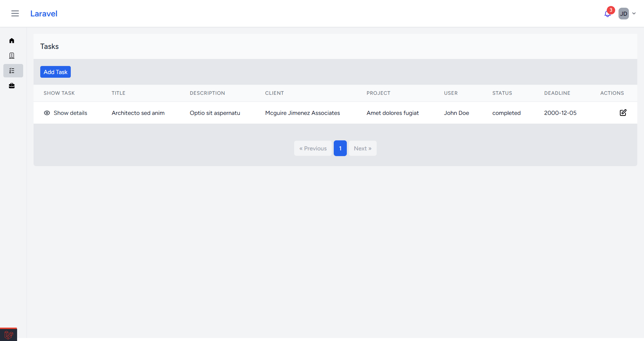Click the CLIENT column header

click(274, 93)
